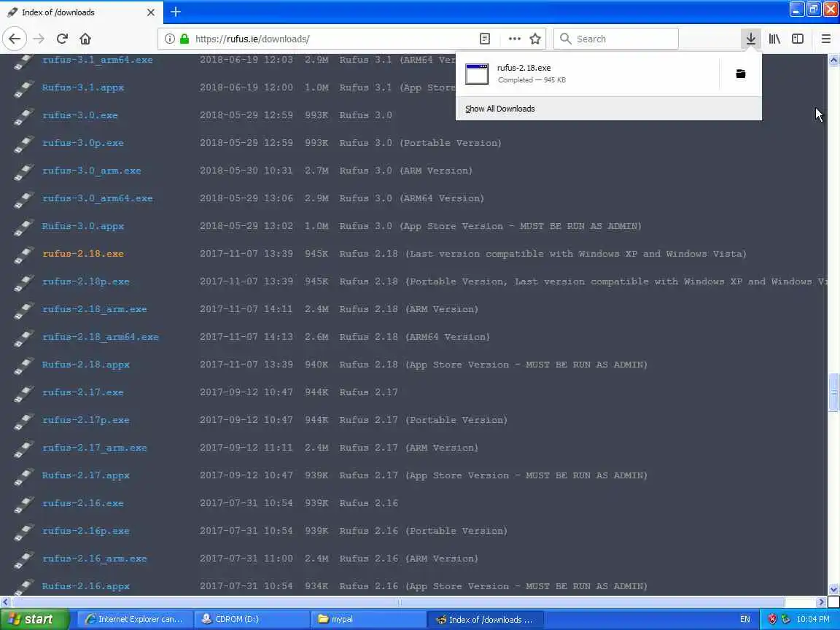Click file icon beside rufus-2.18.exe
The height and width of the screenshot is (630, 840).
click(23, 254)
